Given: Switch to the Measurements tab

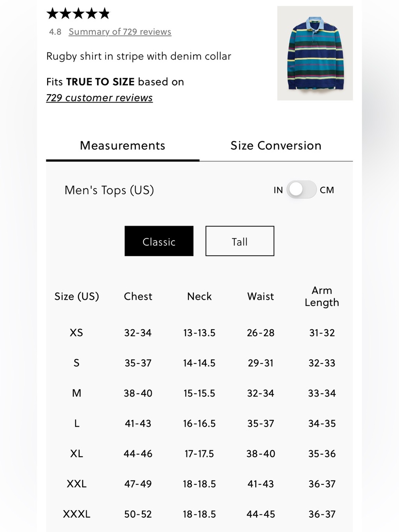Looking at the screenshot, I should (x=122, y=146).
